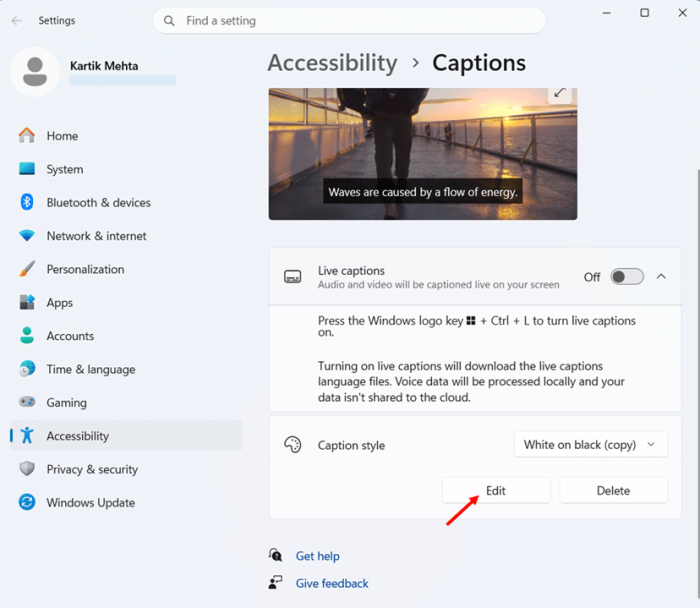Go to Time & language
This screenshot has width=700, height=608.
click(126, 369)
